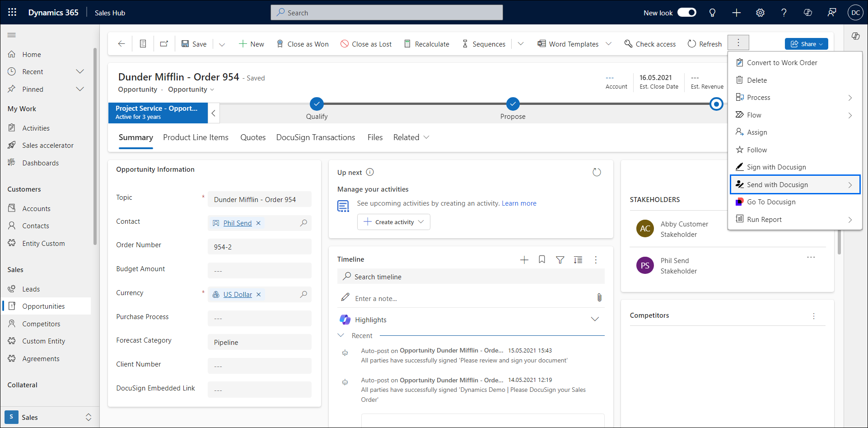Screen dimensions: 868x428
Task: Expand the Word Templates dropdown
Action: 608,44
